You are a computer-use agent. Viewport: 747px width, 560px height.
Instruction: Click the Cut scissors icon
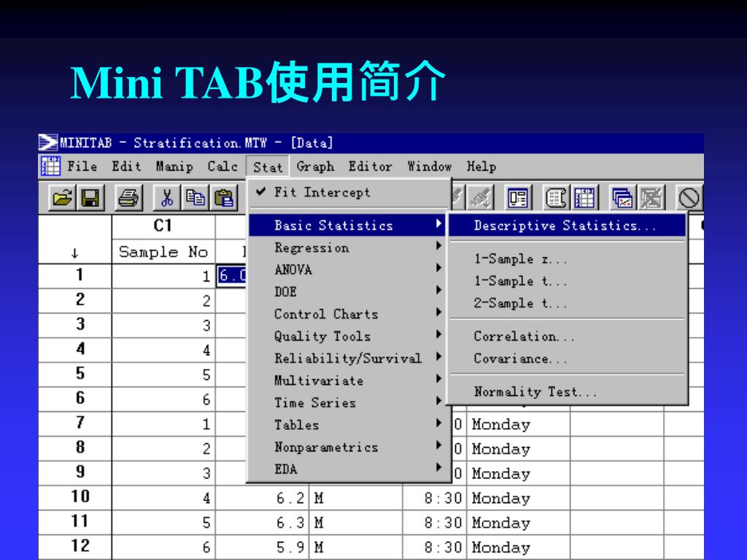pos(167,198)
